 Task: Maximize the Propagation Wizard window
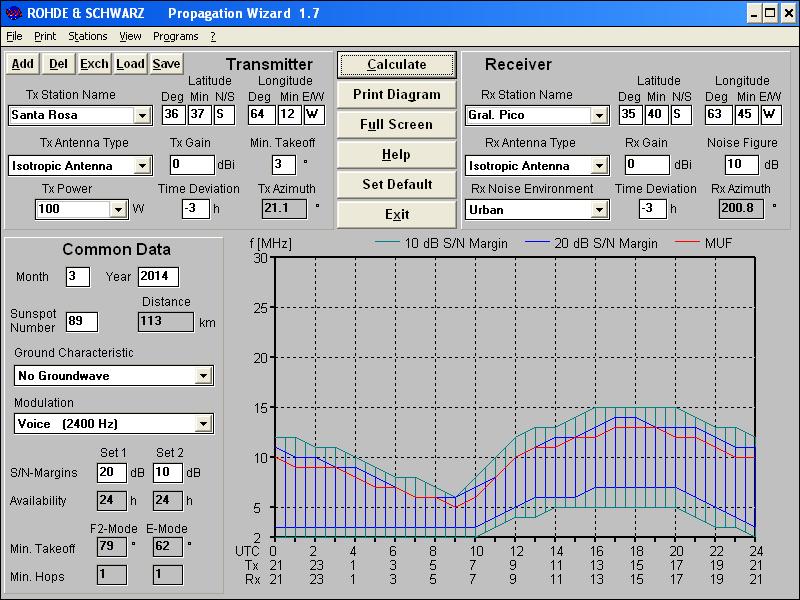coord(770,13)
